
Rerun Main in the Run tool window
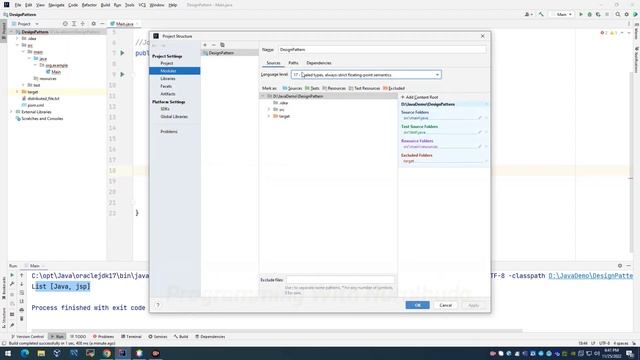tap(12, 276)
